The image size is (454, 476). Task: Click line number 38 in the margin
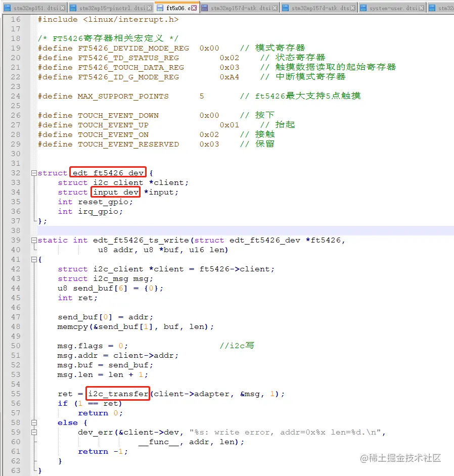[16, 231]
